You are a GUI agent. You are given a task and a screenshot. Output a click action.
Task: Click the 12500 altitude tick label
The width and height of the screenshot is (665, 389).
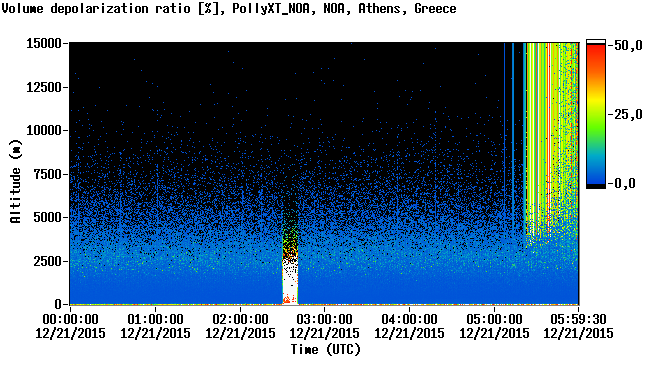click(x=44, y=87)
